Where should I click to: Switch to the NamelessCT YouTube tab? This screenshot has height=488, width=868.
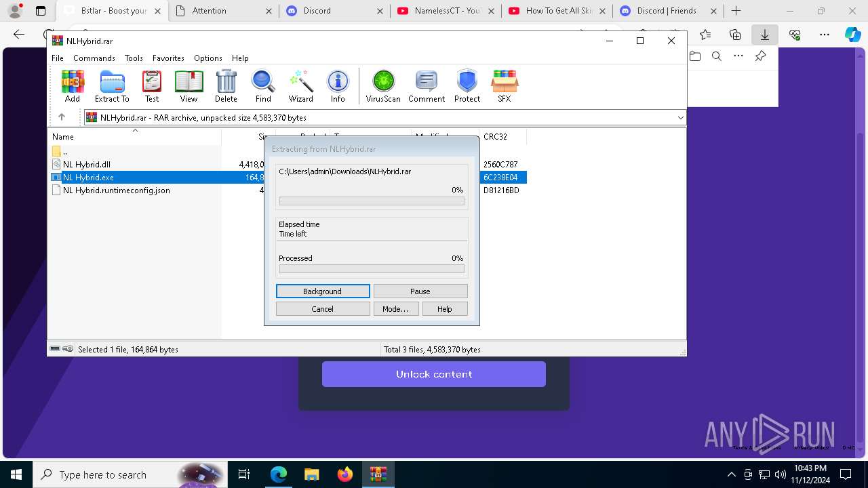[x=446, y=11]
